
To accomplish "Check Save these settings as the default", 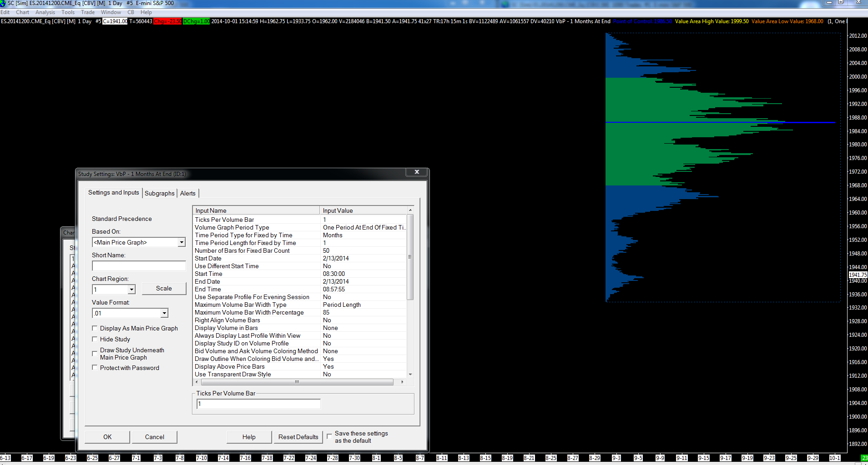I will pyautogui.click(x=329, y=436).
